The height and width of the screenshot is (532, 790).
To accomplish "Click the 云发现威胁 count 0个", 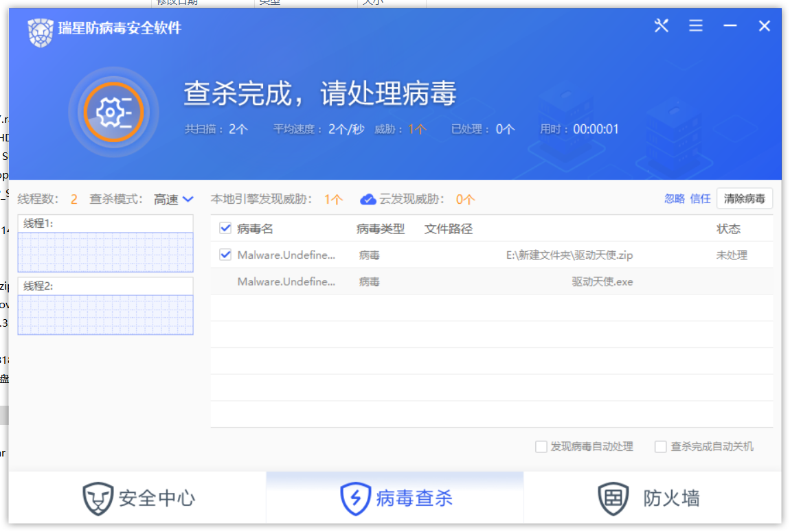I will 466,200.
